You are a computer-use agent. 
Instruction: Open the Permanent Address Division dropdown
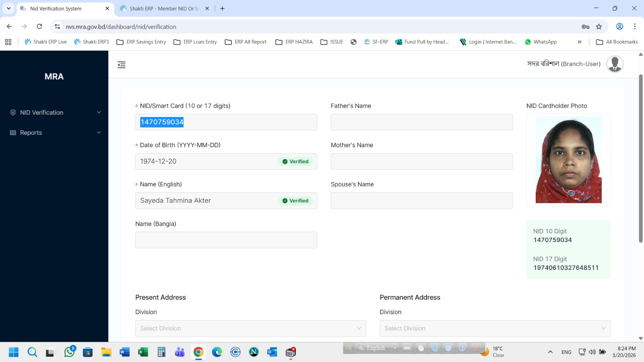pyautogui.click(x=495, y=329)
